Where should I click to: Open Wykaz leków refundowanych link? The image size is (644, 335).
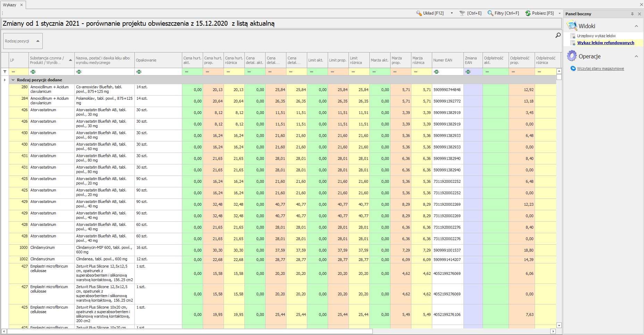coord(605,43)
